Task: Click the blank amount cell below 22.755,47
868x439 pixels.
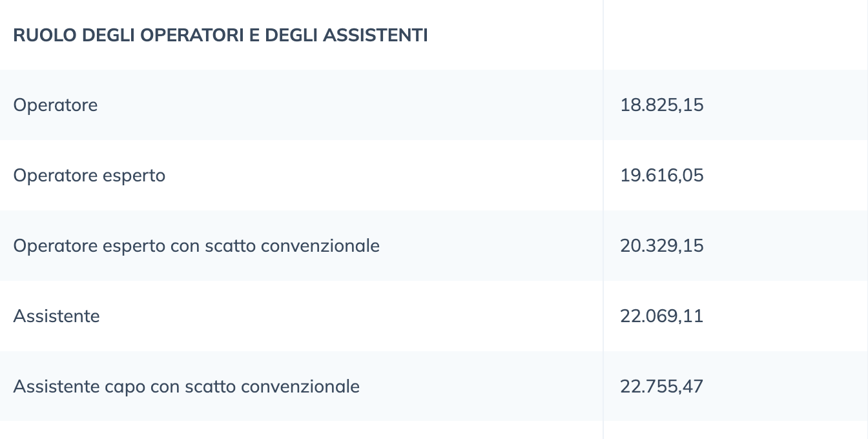Action: (x=736, y=431)
